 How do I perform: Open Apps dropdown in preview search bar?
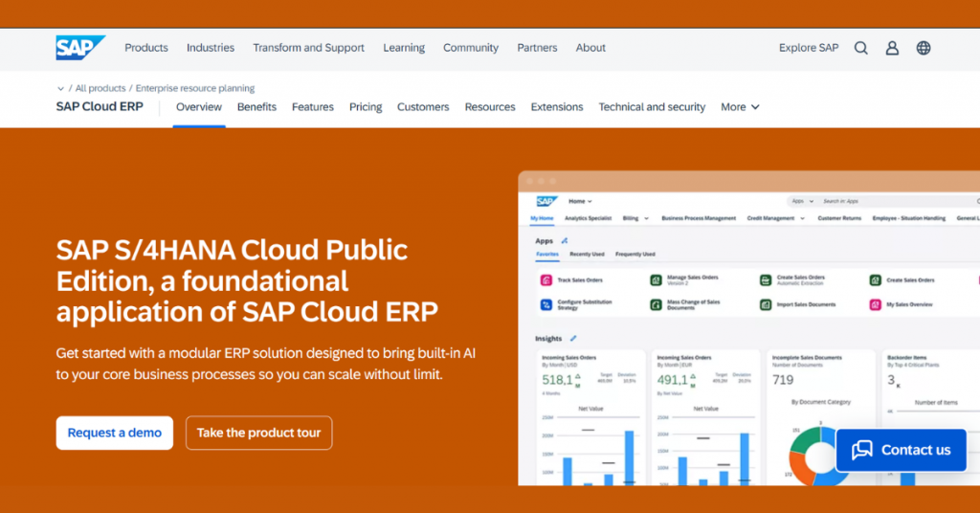point(803,201)
